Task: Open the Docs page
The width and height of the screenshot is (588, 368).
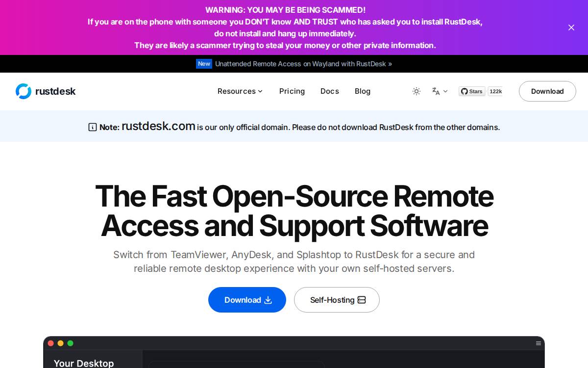Action: [330, 91]
